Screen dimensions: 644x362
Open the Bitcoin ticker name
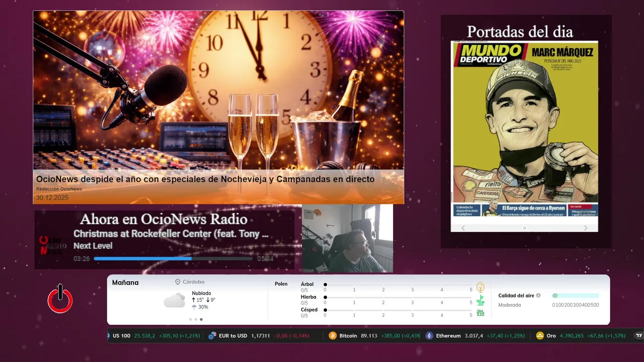pyautogui.click(x=348, y=336)
